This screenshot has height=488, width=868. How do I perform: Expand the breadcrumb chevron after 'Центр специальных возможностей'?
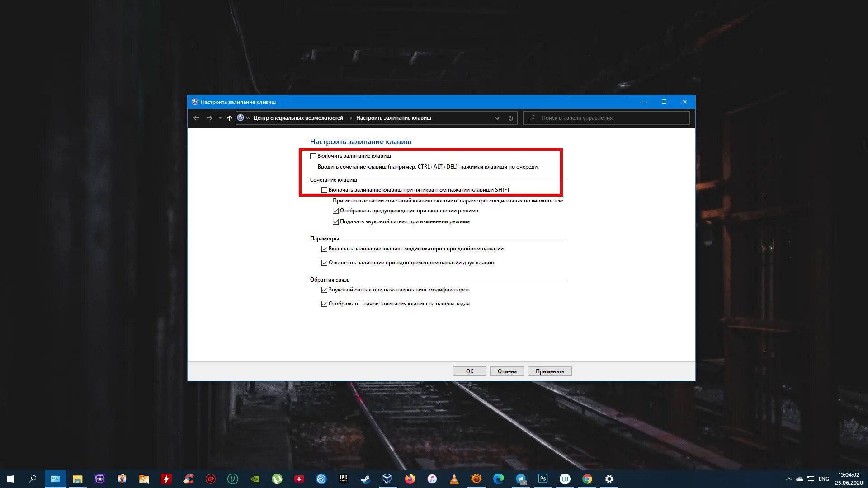350,118
